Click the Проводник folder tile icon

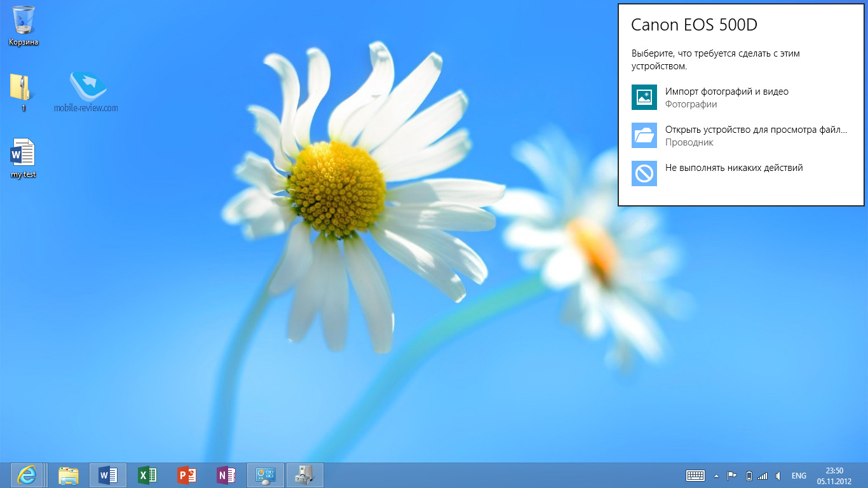click(644, 135)
